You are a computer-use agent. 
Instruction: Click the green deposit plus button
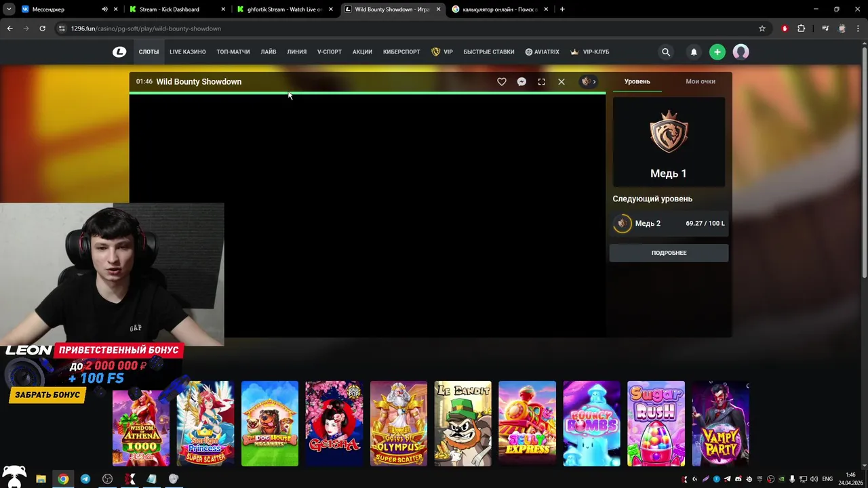[717, 52]
